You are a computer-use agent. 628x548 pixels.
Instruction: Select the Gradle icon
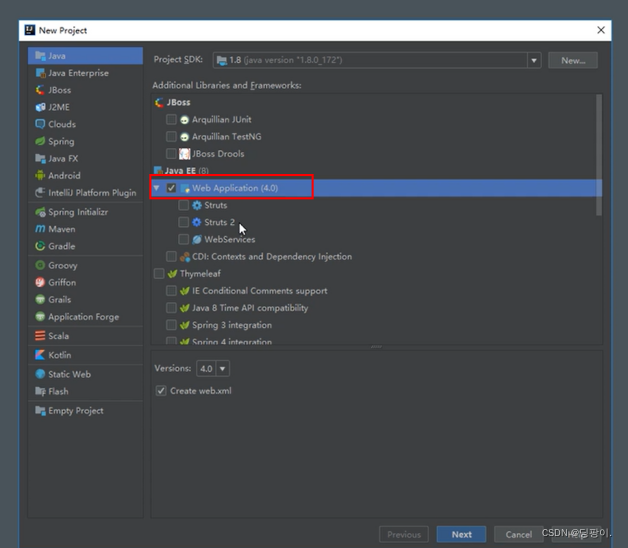click(40, 246)
